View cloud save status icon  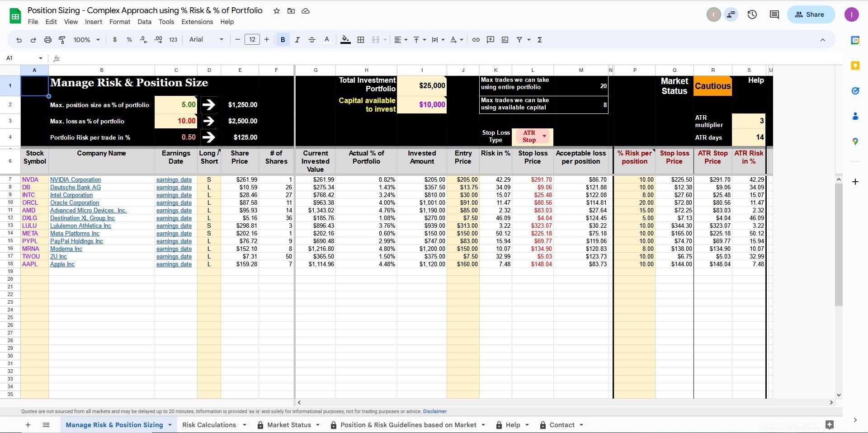click(x=306, y=11)
